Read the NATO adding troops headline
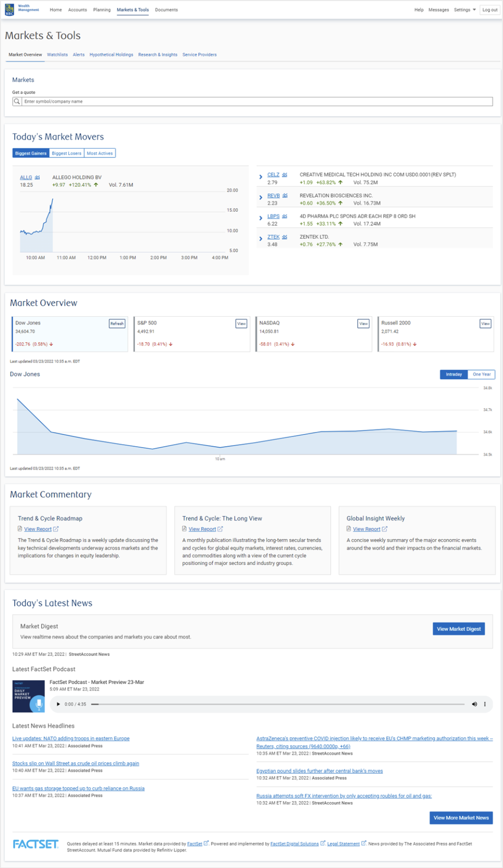Image resolution: width=503 pixels, height=868 pixels. [71, 739]
